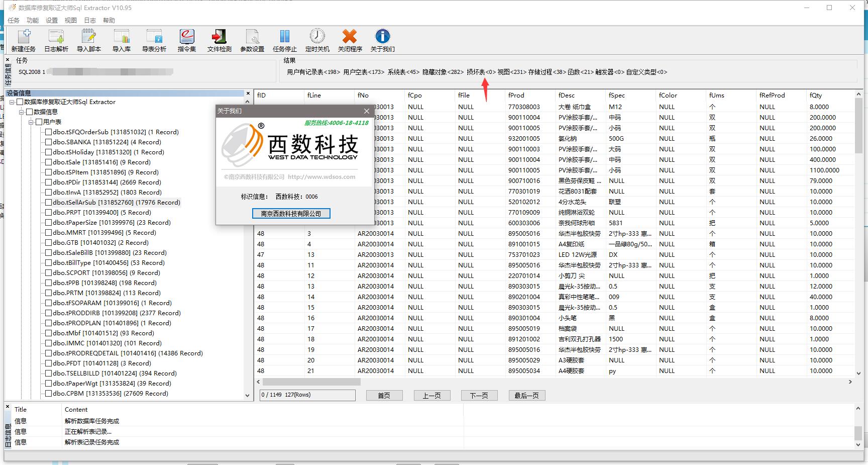Select the 导入脚本 toolbar icon

pyautogui.click(x=89, y=40)
